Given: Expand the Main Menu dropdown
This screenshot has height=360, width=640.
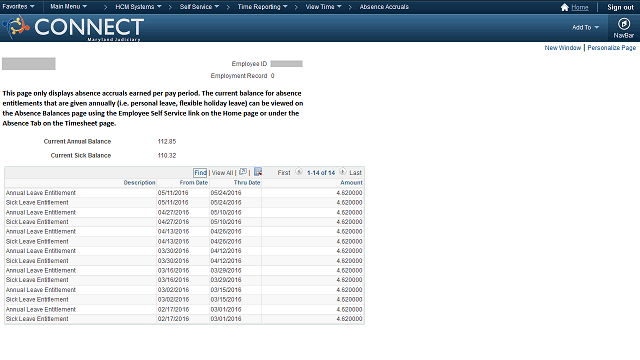Looking at the screenshot, I should click(69, 7).
